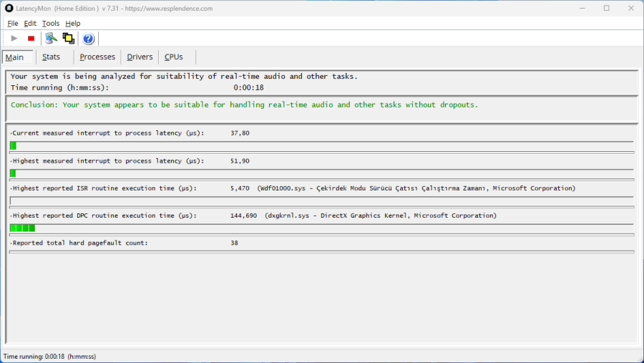
Task: Click the green Conclusion text
Action: [245, 105]
